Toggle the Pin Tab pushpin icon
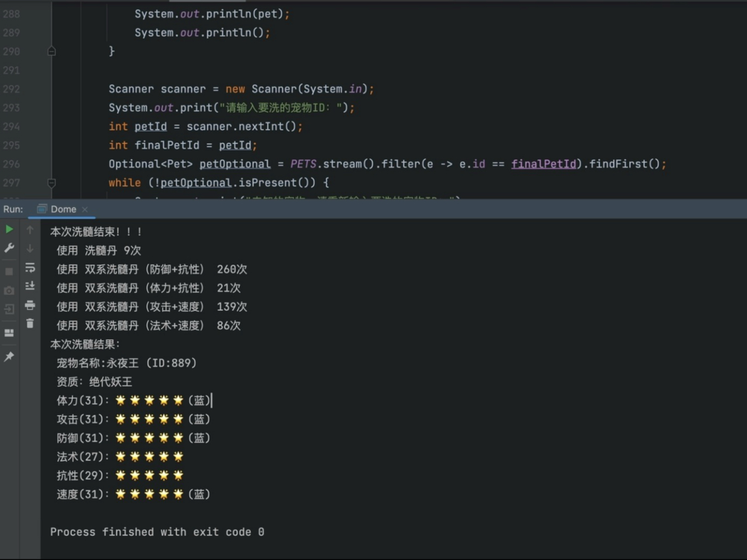747x560 pixels. point(9,356)
